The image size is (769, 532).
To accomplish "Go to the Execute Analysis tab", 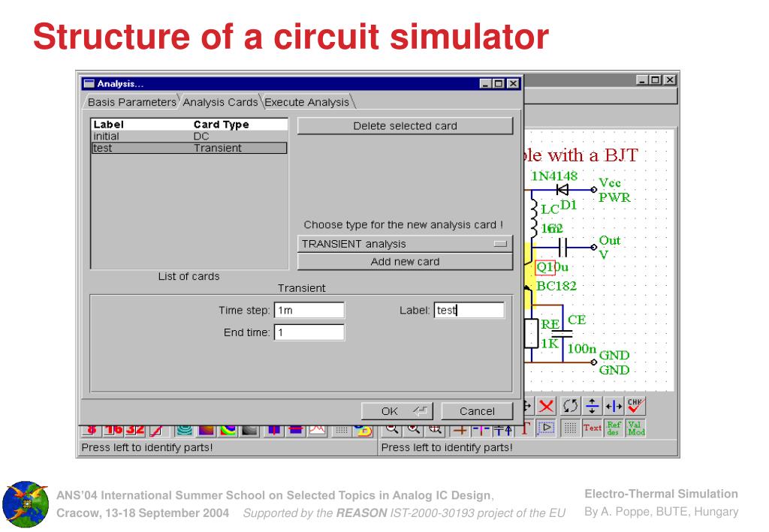I will tap(307, 102).
